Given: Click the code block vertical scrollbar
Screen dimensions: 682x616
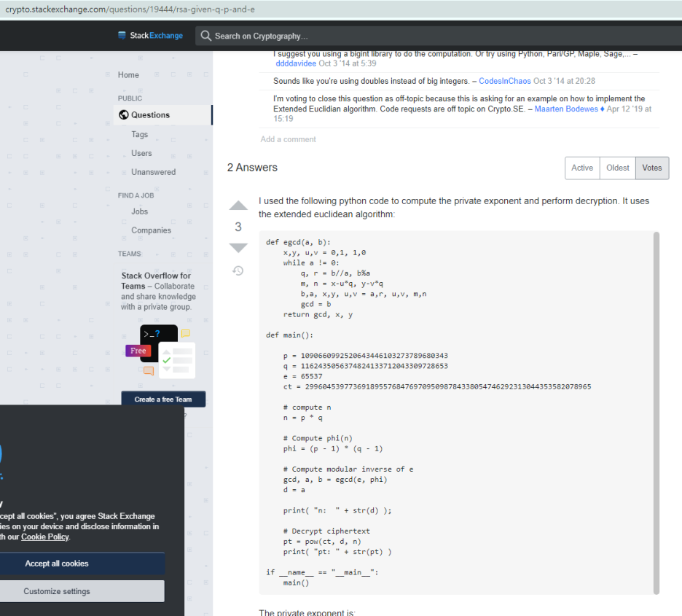Looking at the screenshot, I should (656, 413).
